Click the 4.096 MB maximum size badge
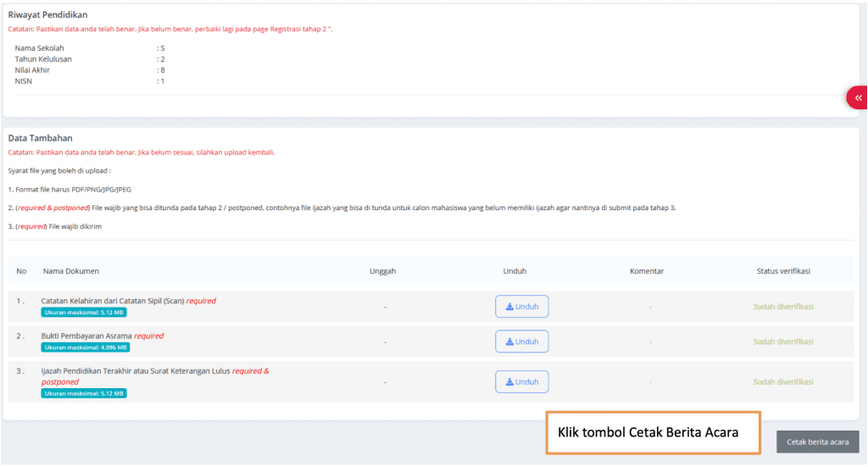The width and height of the screenshot is (868, 467). [x=86, y=347]
